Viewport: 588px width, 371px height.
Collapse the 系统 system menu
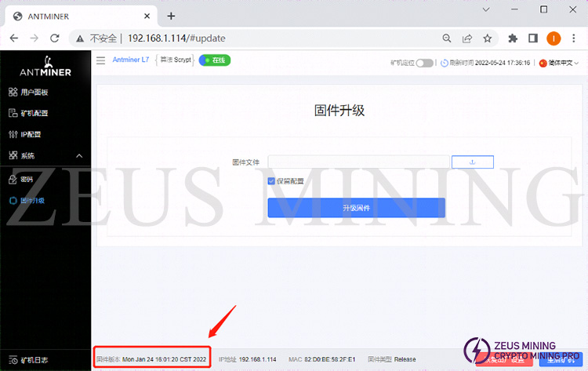(45, 155)
